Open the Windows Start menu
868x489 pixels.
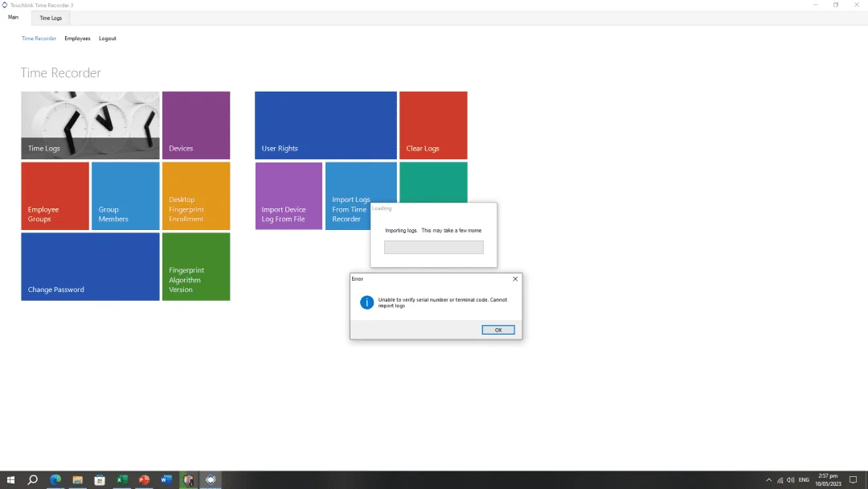(x=10, y=479)
